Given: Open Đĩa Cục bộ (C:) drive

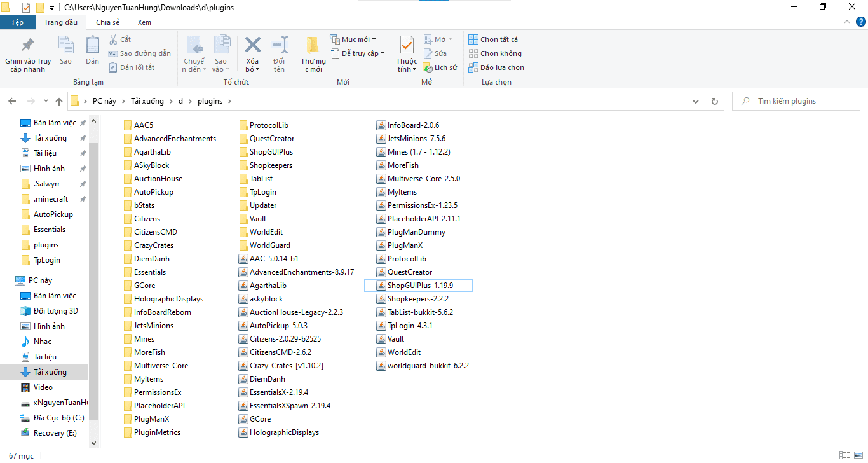Looking at the screenshot, I should click(52, 418).
